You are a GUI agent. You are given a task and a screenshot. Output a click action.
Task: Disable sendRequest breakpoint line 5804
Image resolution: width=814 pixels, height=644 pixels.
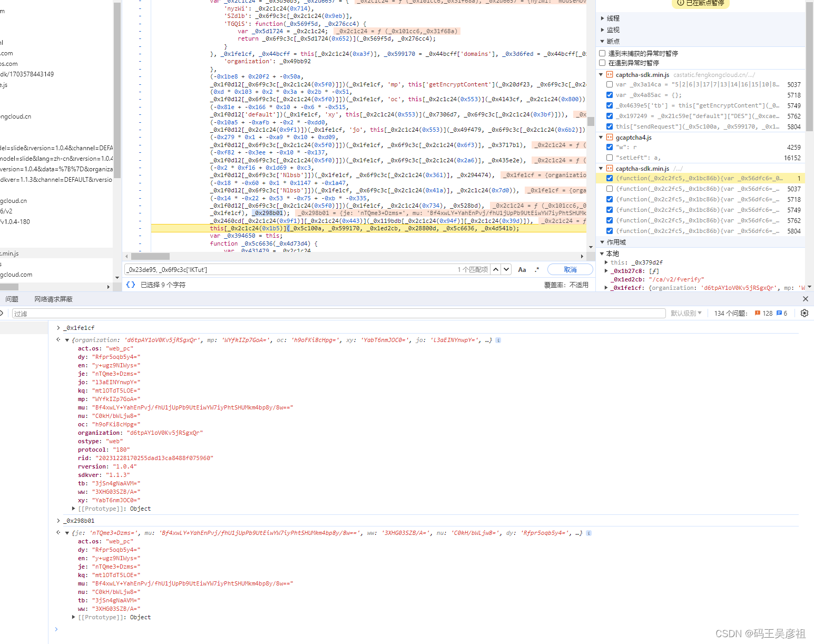click(x=610, y=126)
